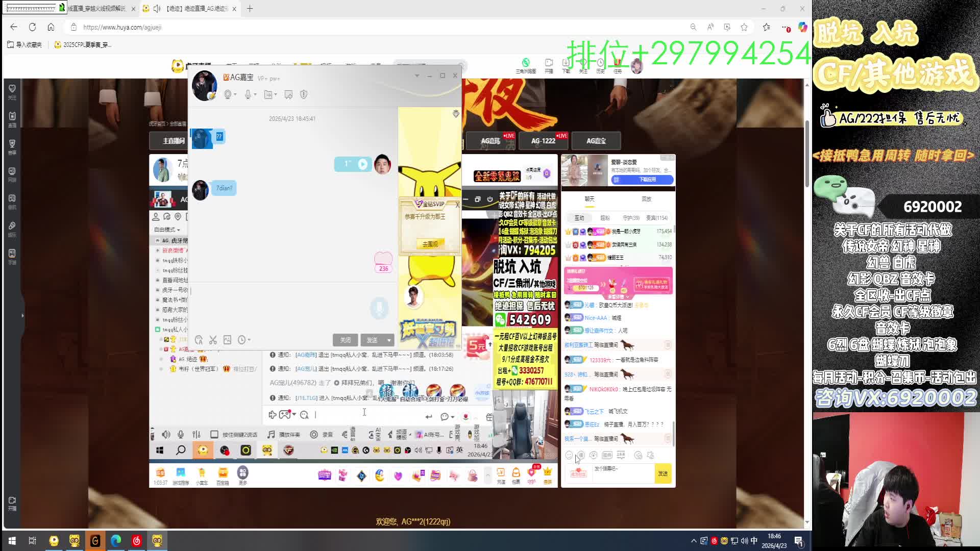Expand the 发送 button dropdown arrow
This screenshot has height=551, width=980.
click(389, 340)
